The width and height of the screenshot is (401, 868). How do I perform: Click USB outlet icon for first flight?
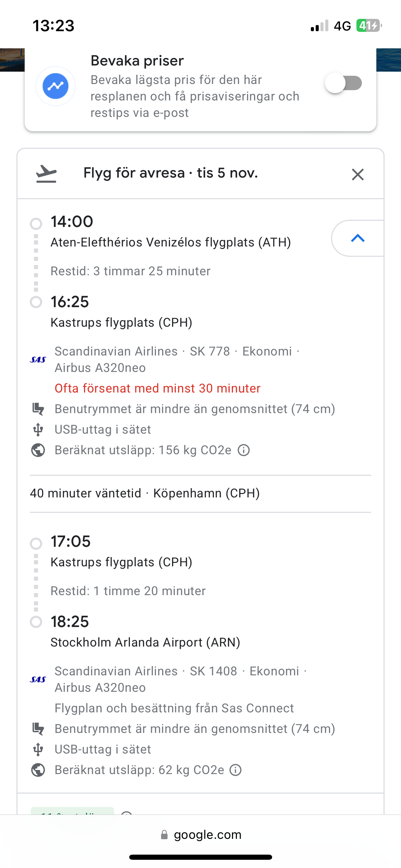coord(38,430)
